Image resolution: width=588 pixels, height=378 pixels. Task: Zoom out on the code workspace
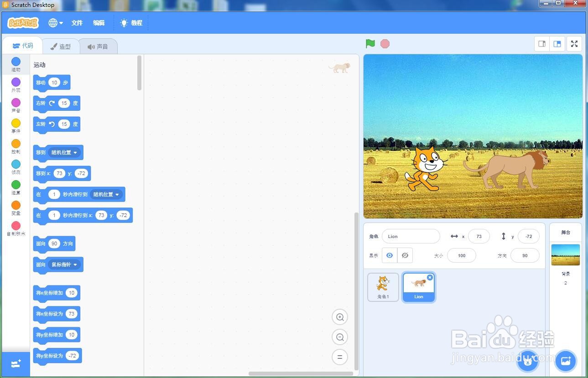340,337
